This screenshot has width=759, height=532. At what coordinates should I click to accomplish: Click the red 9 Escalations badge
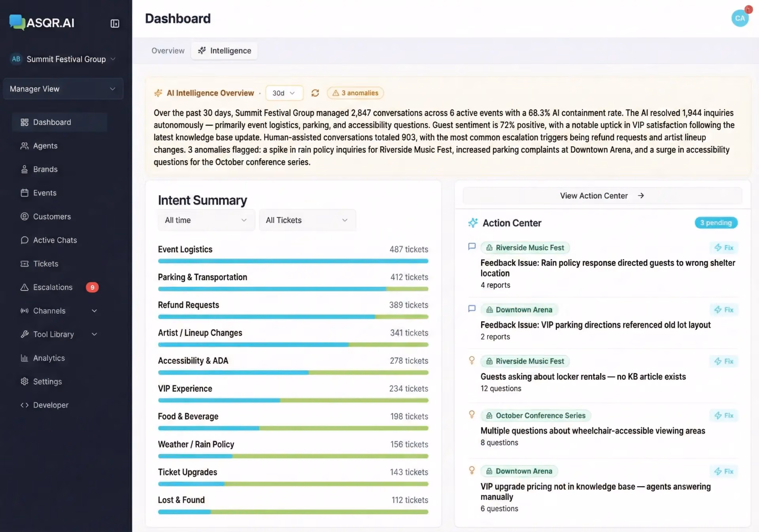coord(92,287)
